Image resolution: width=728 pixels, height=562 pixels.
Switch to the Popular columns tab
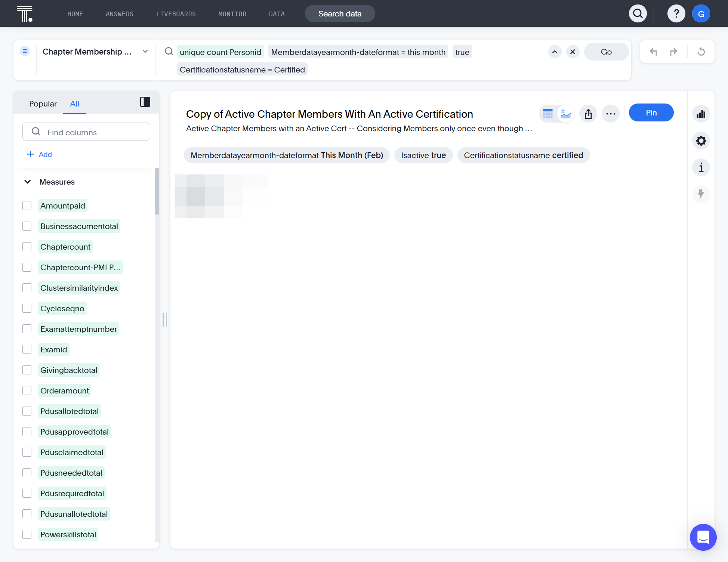pos(43,104)
